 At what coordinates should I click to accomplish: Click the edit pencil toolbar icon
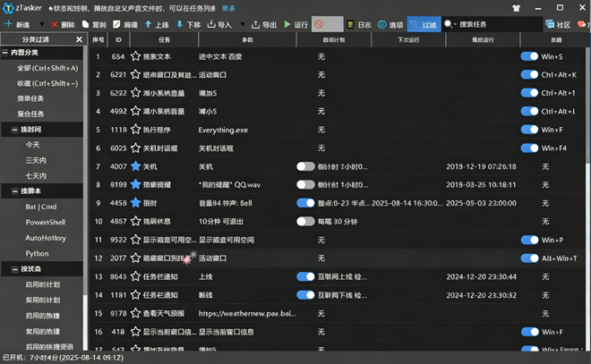pyautogui.click(x=116, y=24)
